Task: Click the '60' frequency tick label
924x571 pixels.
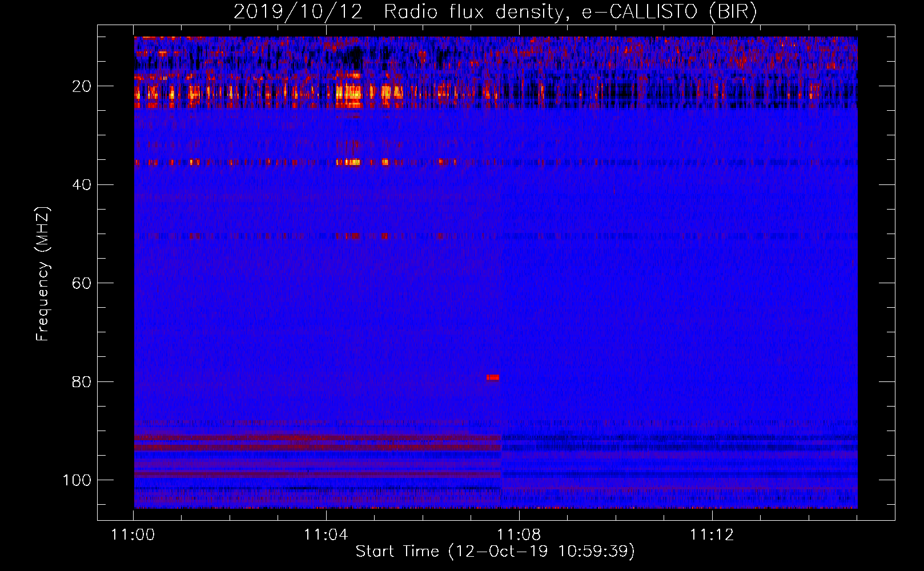Action: click(82, 283)
